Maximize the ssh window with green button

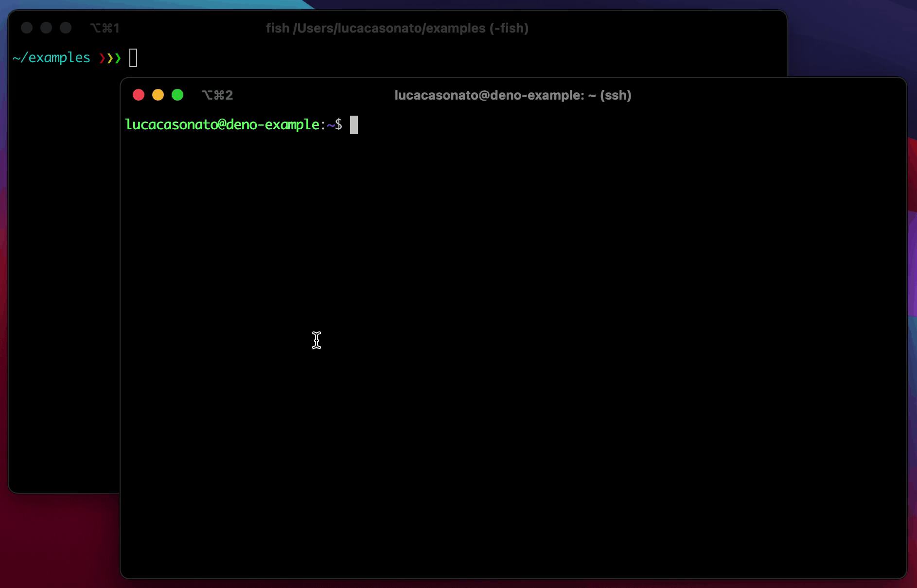click(x=177, y=95)
